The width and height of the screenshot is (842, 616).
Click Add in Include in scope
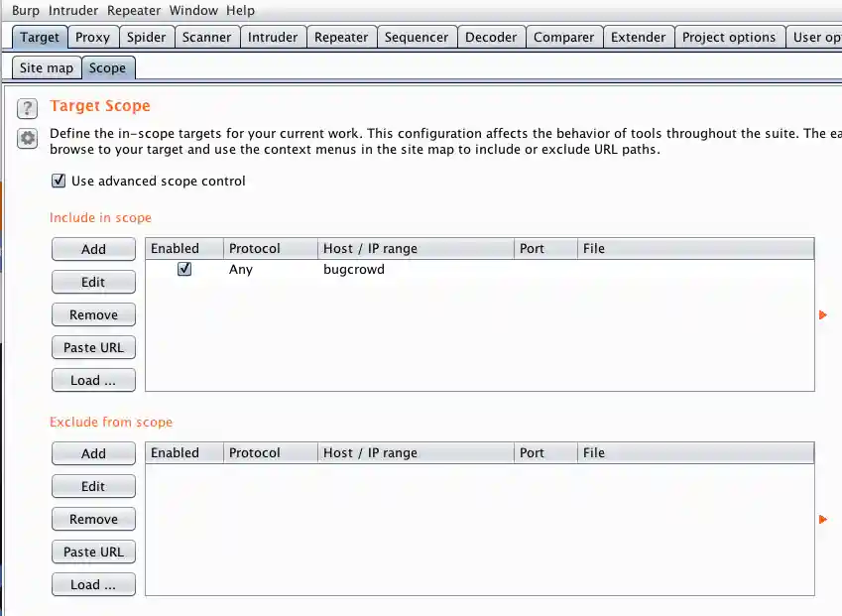[93, 249]
